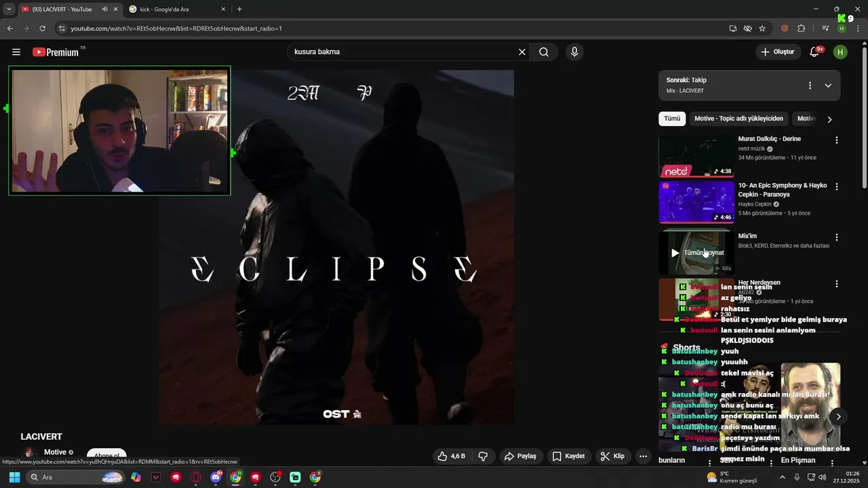This screenshot has height=488, width=868.
Task: Select Motive - Topic adlı yükleyiciden chip
Action: [738, 119]
